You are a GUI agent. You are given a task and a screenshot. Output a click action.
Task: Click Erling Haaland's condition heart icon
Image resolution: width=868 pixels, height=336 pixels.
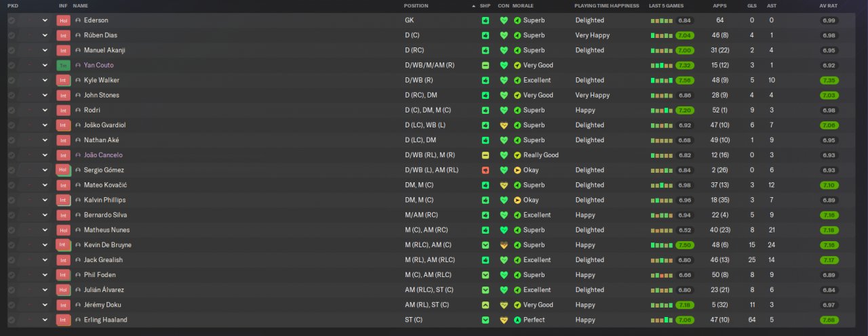click(503, 320)
